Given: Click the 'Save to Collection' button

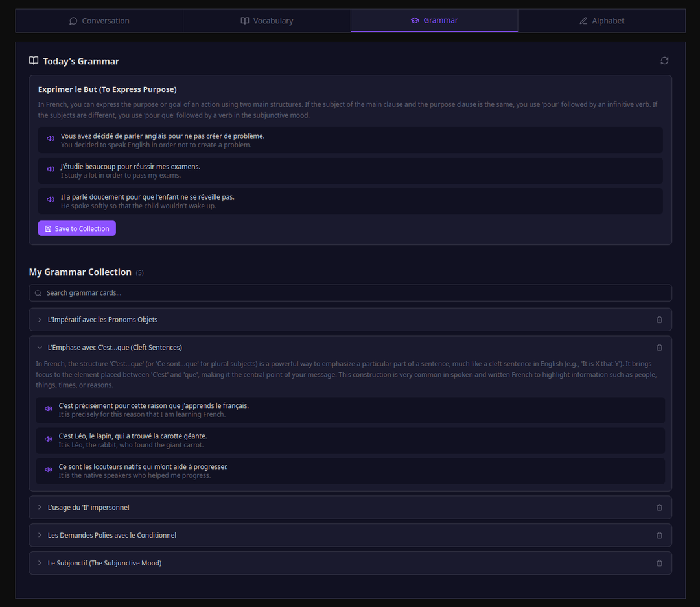Looking at the screenshot, I should (76, 228).
